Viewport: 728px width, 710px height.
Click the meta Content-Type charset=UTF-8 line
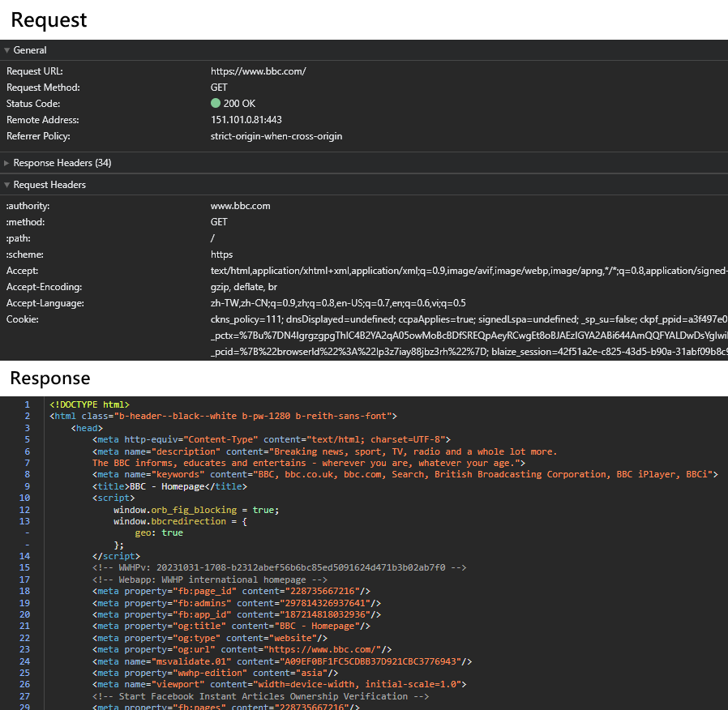click(x=272, y=439)
